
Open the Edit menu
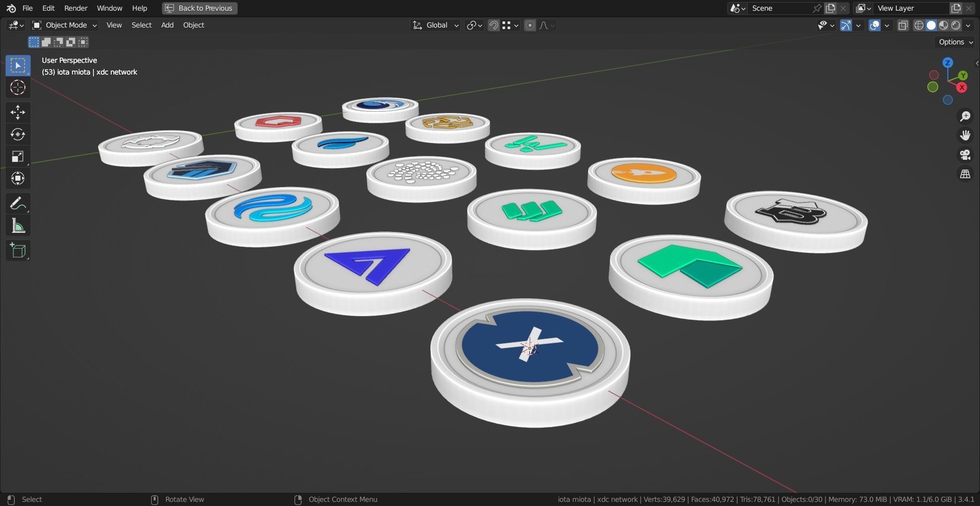tap(48, 8)
